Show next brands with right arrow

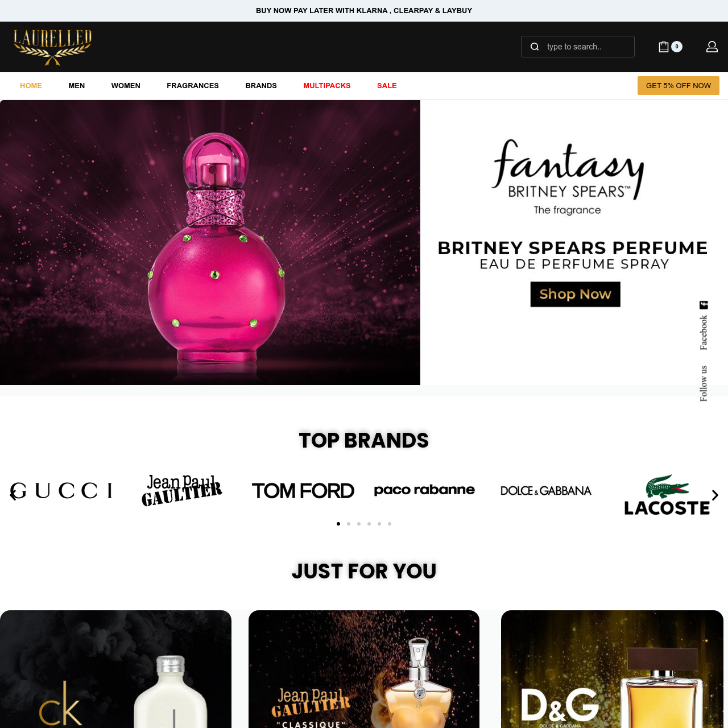coord(715,495)
